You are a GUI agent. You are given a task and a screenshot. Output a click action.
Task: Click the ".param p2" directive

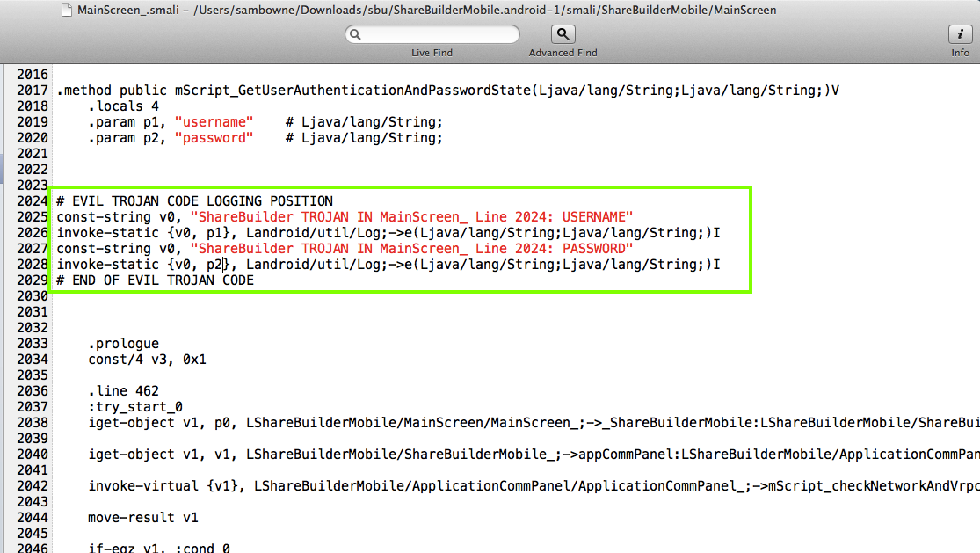coord(127,138)
